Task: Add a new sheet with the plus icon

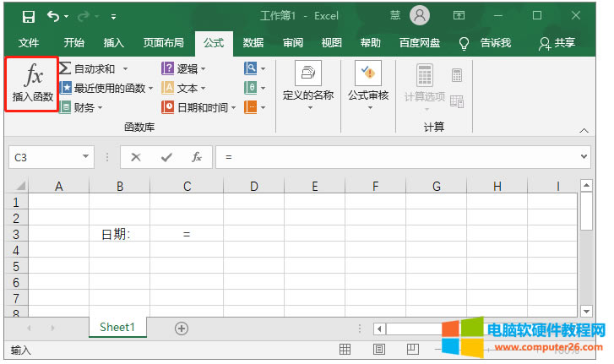Action: tap(181, 328)
